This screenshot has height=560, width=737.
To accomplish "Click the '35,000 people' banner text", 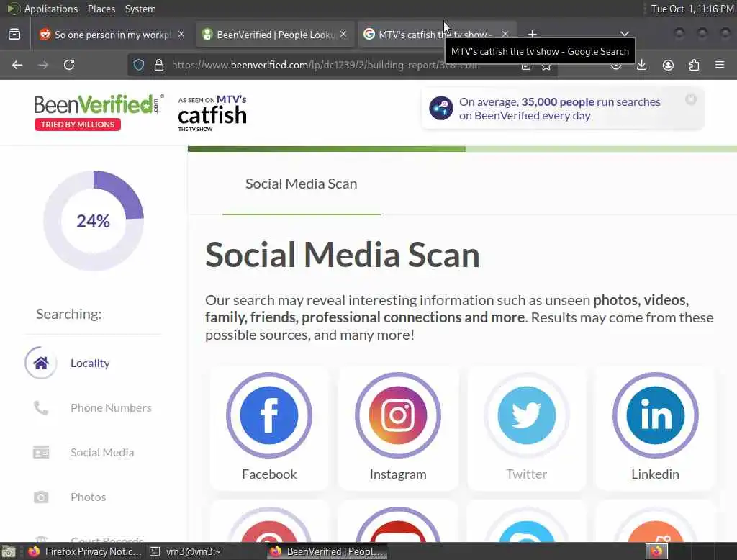I will pyautogui.click(x=558, y=102).
